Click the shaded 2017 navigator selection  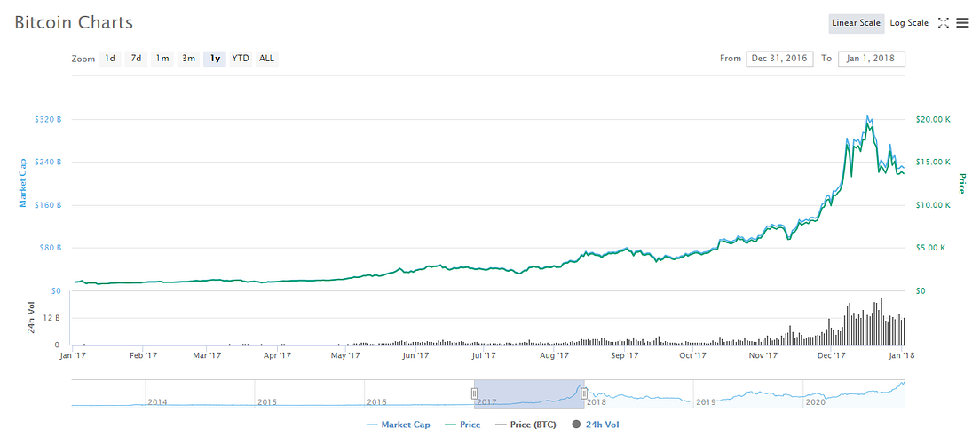click(529, 393)
